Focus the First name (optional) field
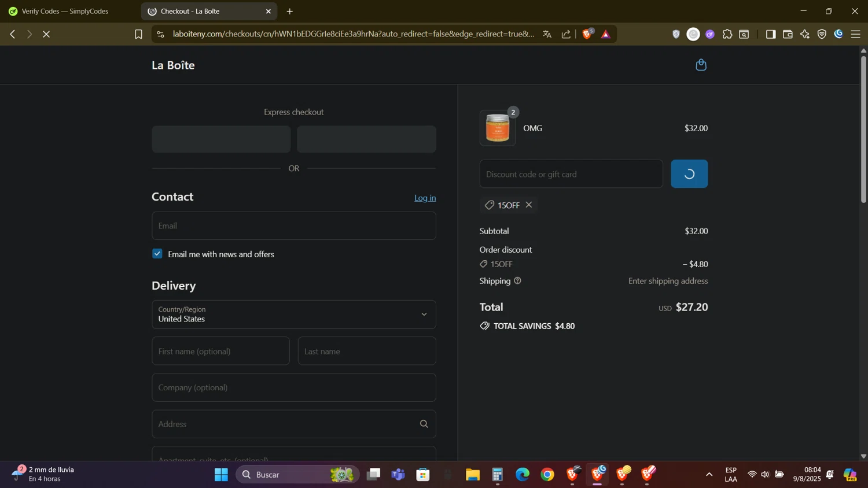868x488 pixels. point(220,351)
